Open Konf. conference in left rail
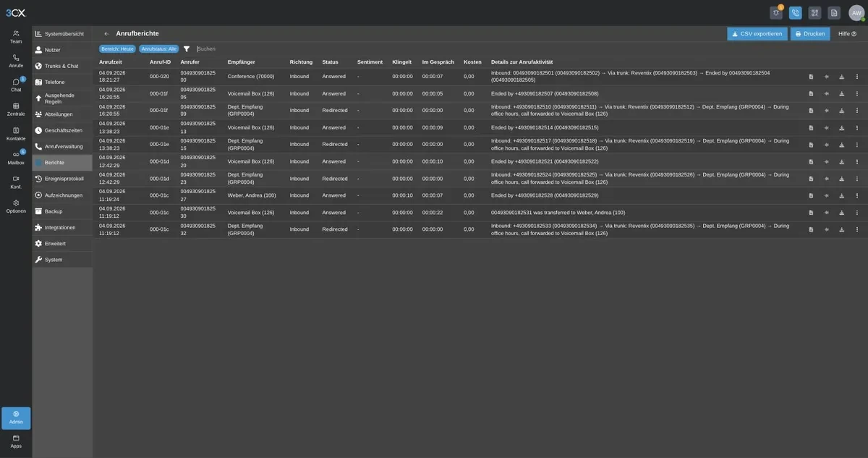This screenshot has height=458, width=868. pos(16,182)
